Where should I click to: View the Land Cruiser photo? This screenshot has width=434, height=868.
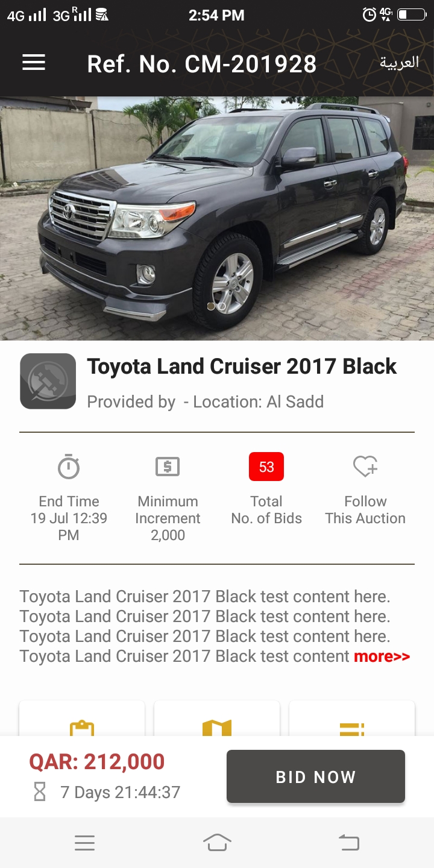[217, 218]
